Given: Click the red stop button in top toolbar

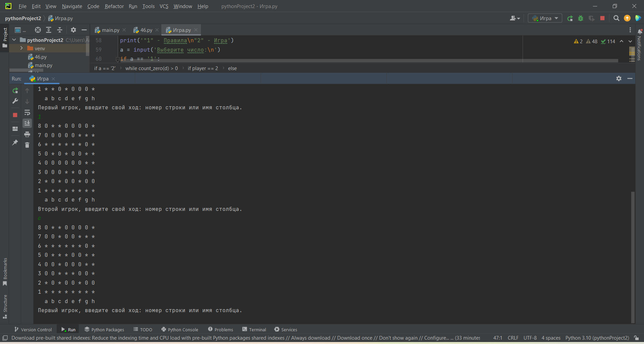Looking at the screenshot, I should [x=602, y=18].
